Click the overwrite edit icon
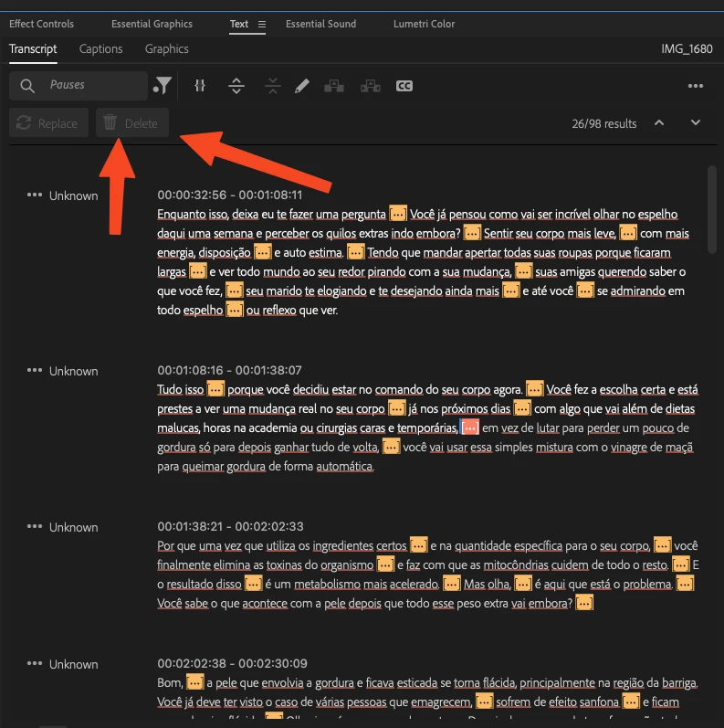Viewport: 724px width, 728px height. [x=371, y=86]
